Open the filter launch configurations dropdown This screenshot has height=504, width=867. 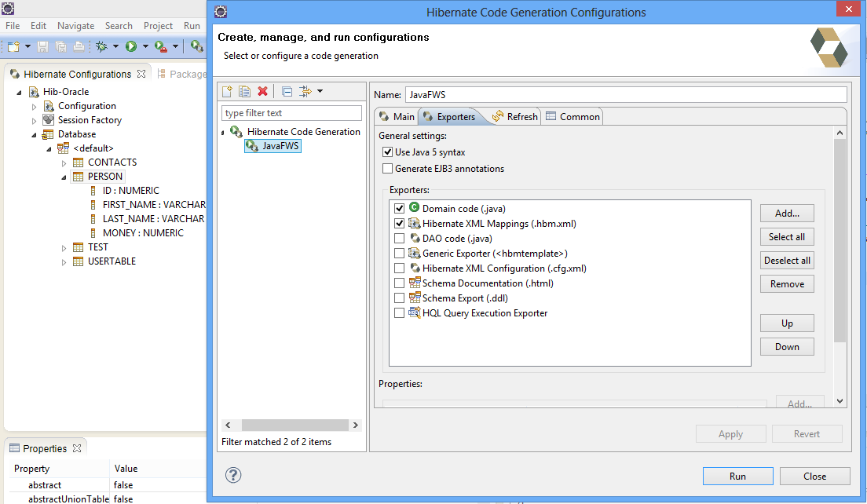coord(320,91)
